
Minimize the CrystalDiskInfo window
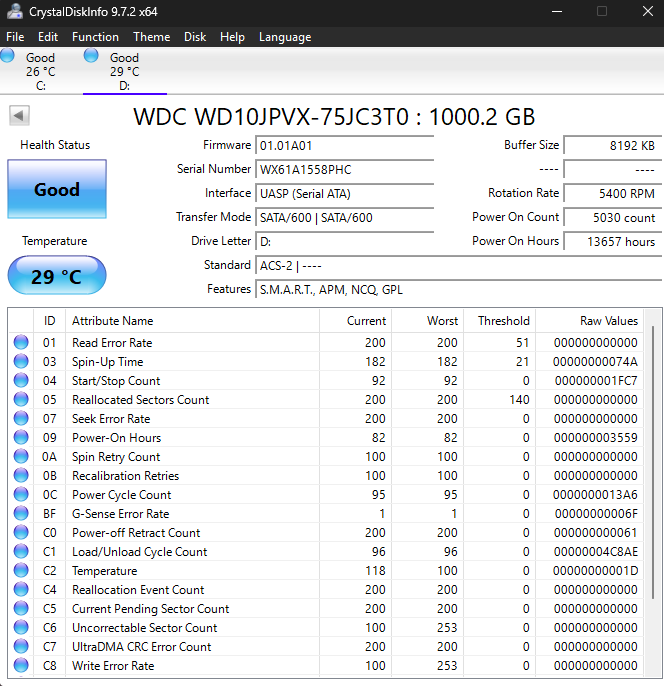tap(557, 11)
